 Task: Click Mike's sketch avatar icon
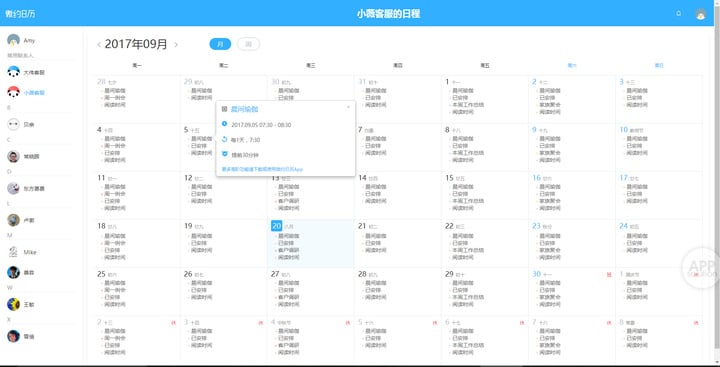[13, 252]
